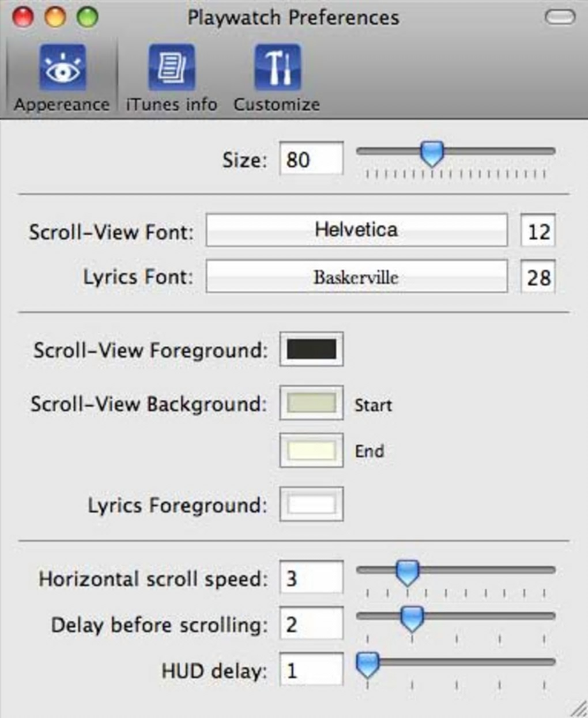Click the HUD delay slider knob

tap(367, 664)
